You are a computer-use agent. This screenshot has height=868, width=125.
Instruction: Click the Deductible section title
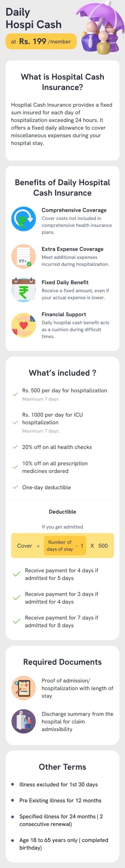(x=62, y=511)
